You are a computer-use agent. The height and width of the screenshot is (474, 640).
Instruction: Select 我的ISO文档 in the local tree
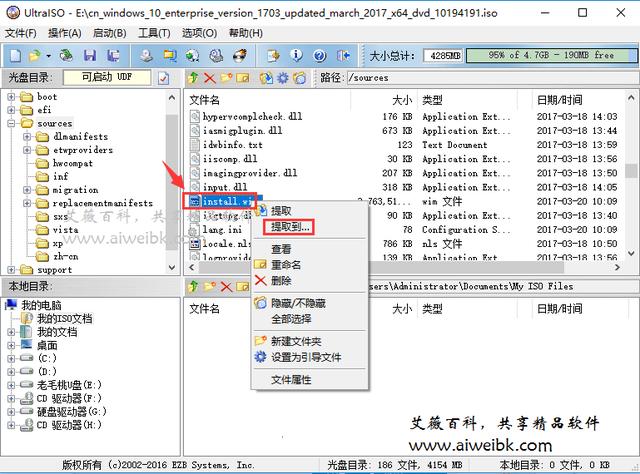click(65, 319)
